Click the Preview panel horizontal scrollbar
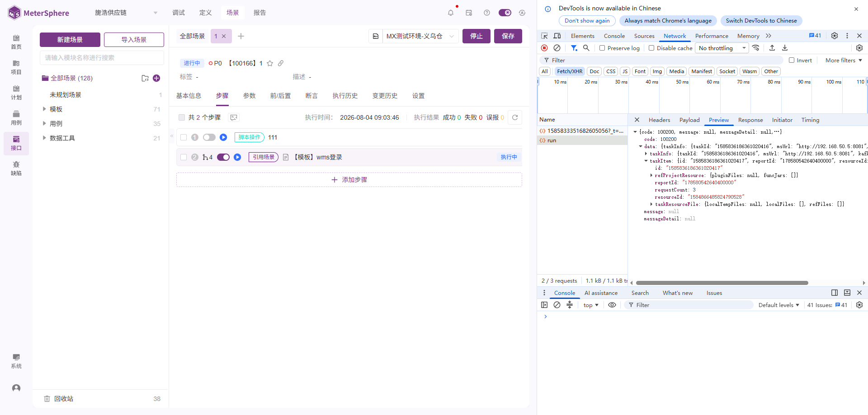This screenshot has height=415, width=868. [x=722, y=283]
